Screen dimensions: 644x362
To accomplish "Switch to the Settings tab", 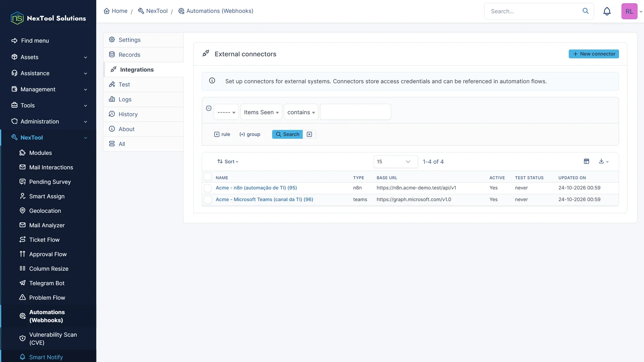I will point(144,40).
